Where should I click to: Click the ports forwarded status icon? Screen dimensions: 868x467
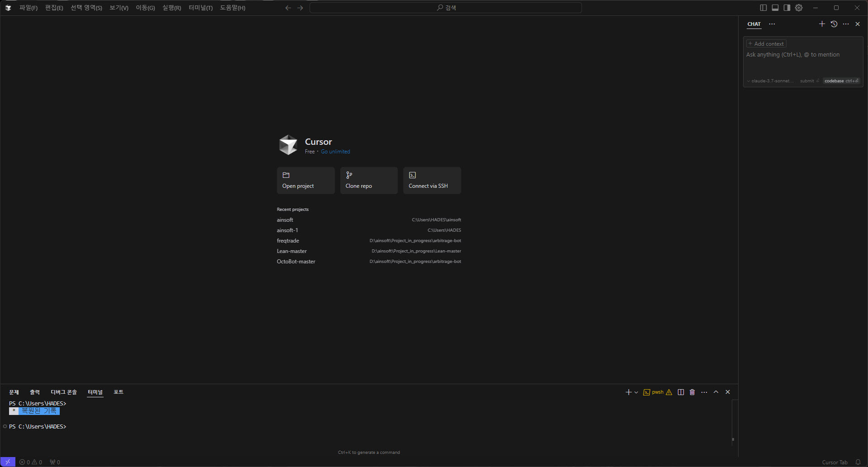pos(55,462)
